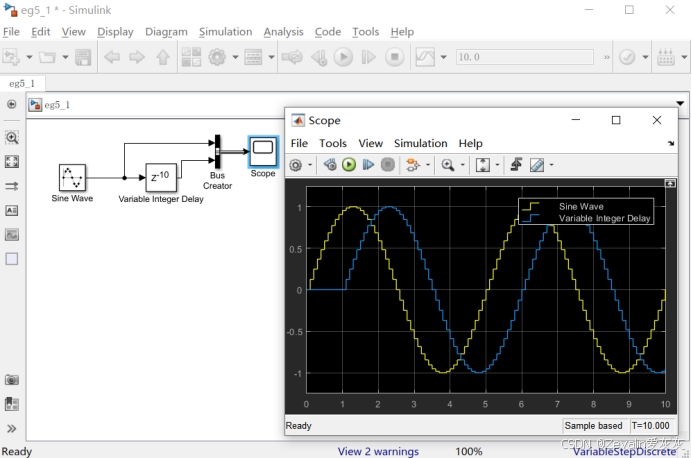692x458 pixels.
Task: Open the Simulation Data Inspector icon
Action: pyautogui.click(x=425, y=57)
